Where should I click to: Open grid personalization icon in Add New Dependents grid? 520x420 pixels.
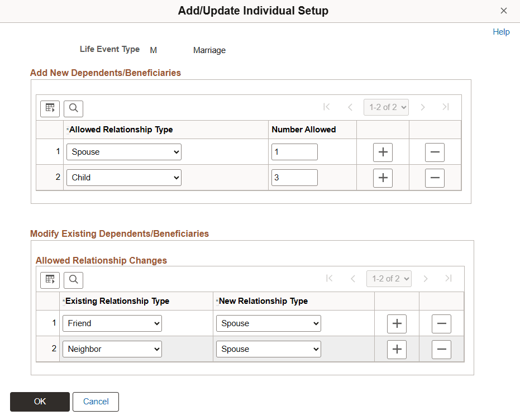click(x=50, y=108)
